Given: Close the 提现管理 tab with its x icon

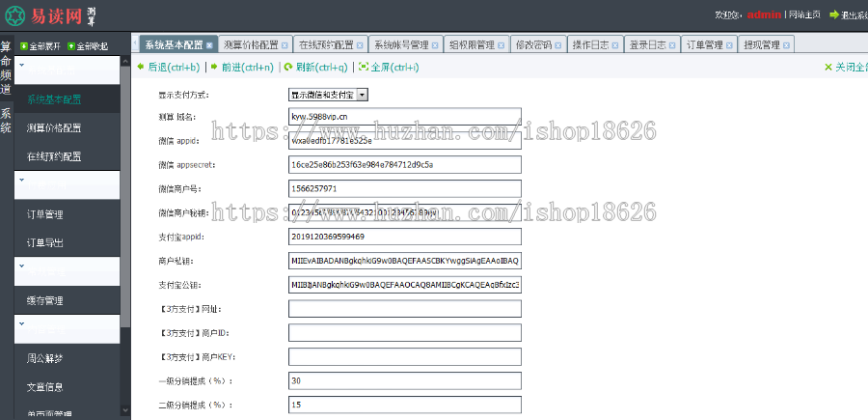Looking at the screenshot, I should pyautogui.click(x=785, y=45).
